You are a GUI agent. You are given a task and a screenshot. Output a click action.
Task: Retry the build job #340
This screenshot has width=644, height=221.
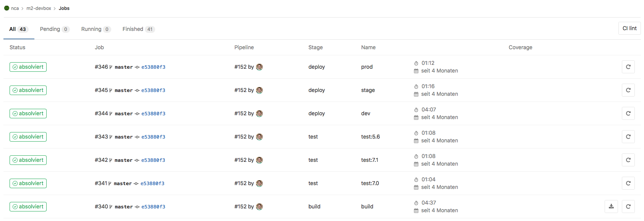(628, 206)
